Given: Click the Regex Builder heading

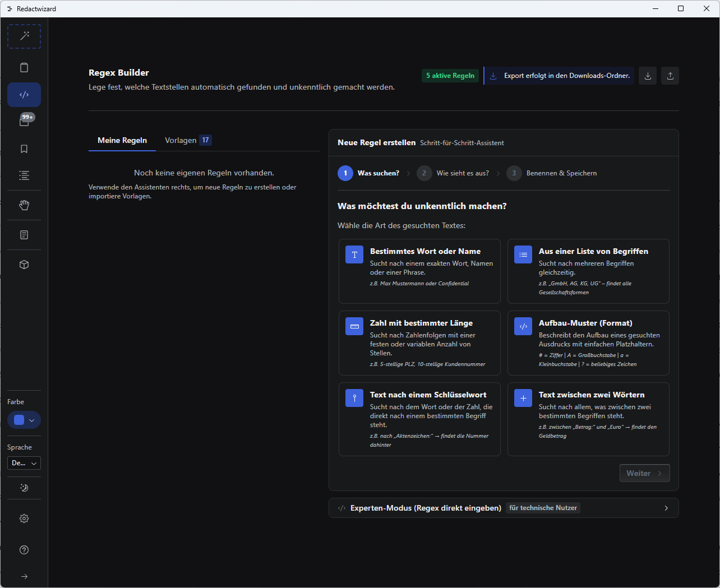Looking at the screenshot, I should (x=119, y=73).
